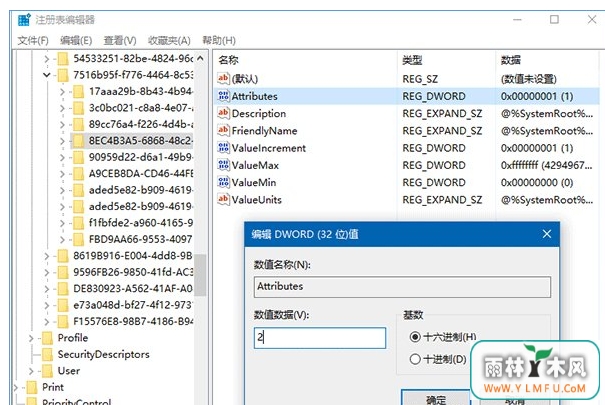The image size is (605, 405).
Task: Click the Attributes DWORD value icon
Action: pos(223,96)
